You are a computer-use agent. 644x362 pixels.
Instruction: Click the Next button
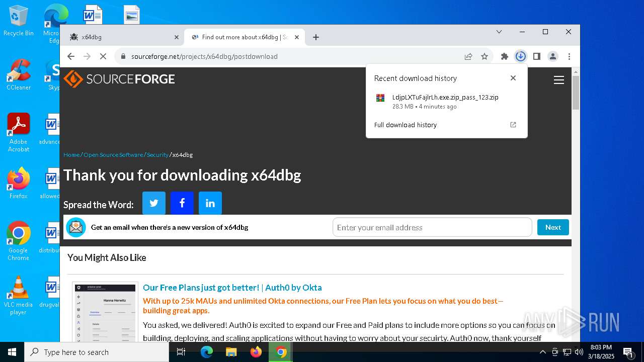pos(553,227)
